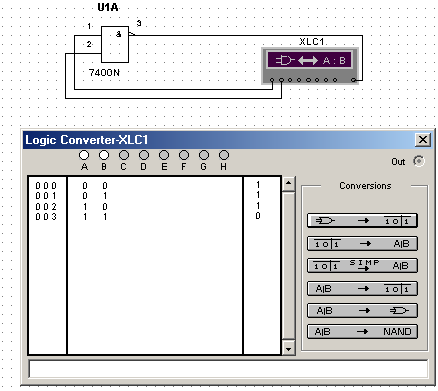Click the 7400N part label
This screenshot has width=438, height=391.
[104, 72]
